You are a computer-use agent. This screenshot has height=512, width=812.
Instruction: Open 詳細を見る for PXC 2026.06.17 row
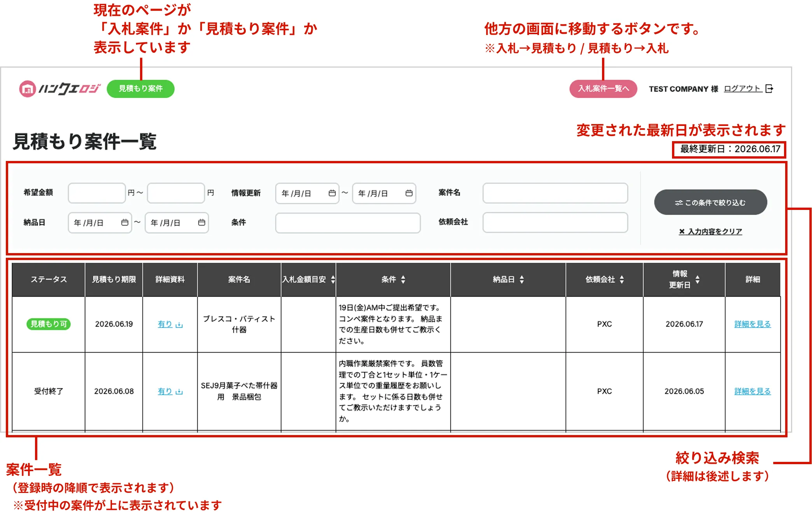[x=752, y=324]
